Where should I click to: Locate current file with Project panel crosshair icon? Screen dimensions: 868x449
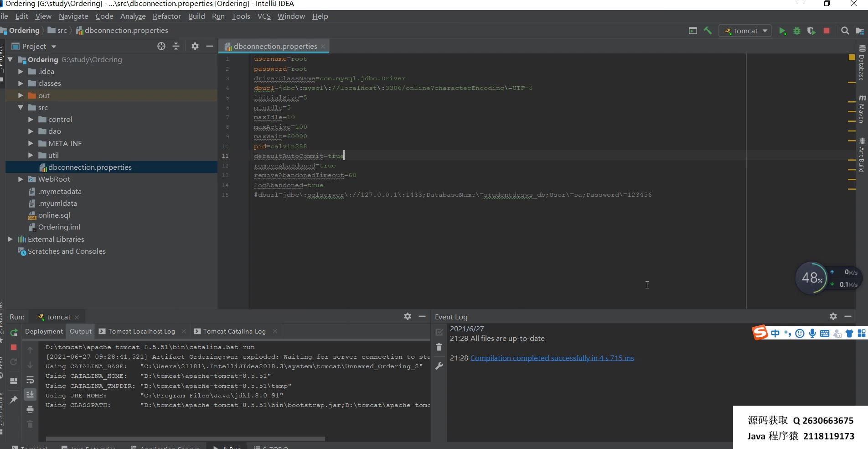pos(161,46)
